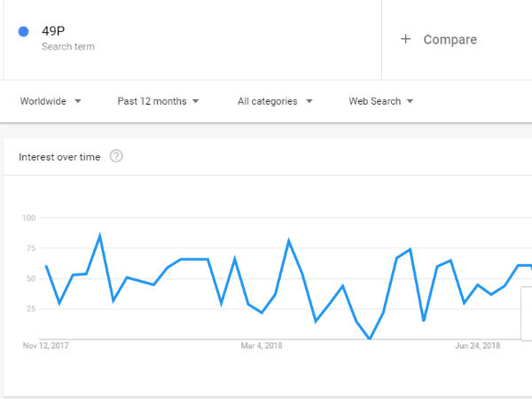
Task: Click the plus icon beside Compare
Action: pyautogui.click(x=406, y=39)
